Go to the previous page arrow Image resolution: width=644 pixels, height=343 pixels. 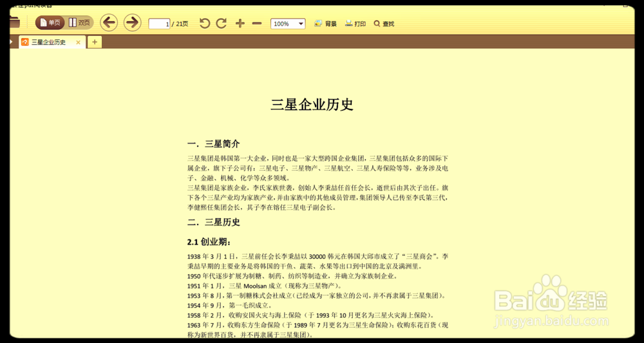pos(109,23)
